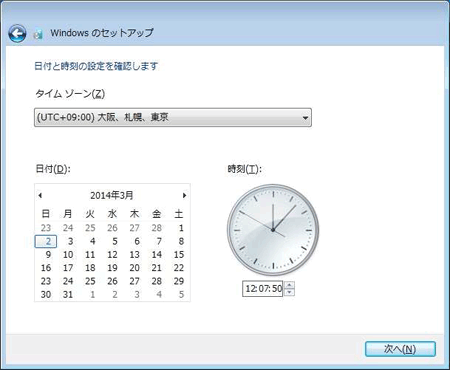The width and height of the screenshot is (450, 370).
Task: Click the 次へ(N) next button
Action: coord(400,349)
